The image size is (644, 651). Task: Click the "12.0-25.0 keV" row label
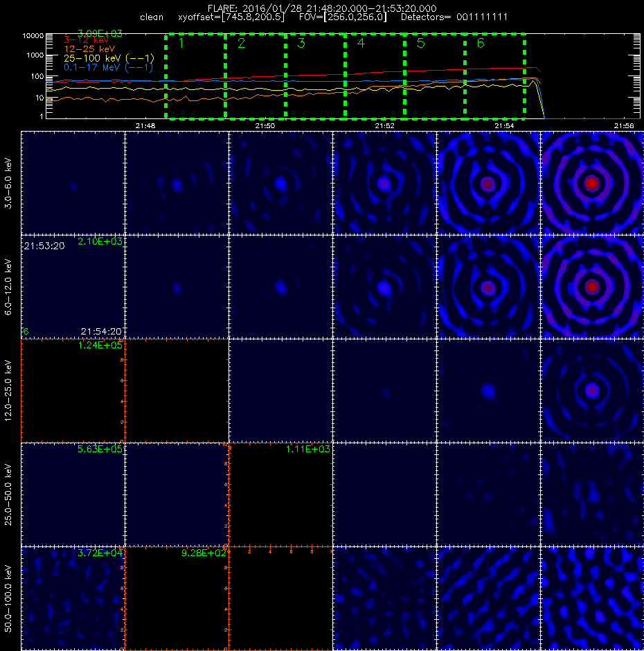[8, 391]
